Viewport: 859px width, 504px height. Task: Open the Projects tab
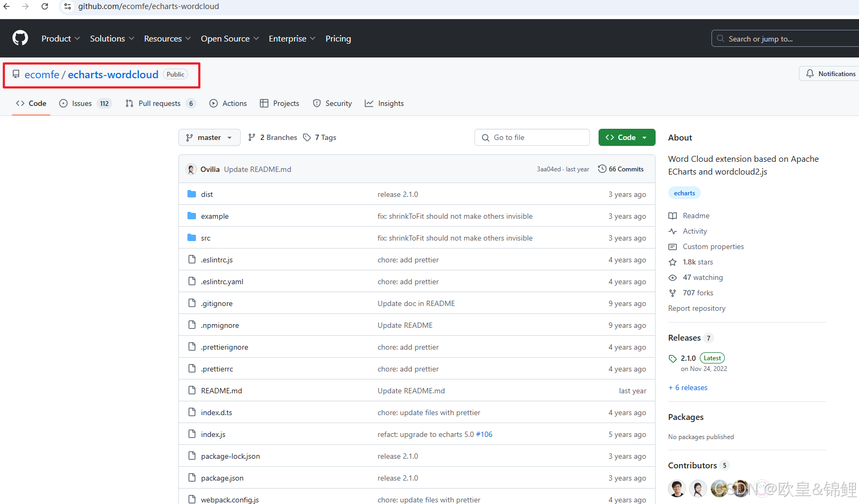click(280, 103)
